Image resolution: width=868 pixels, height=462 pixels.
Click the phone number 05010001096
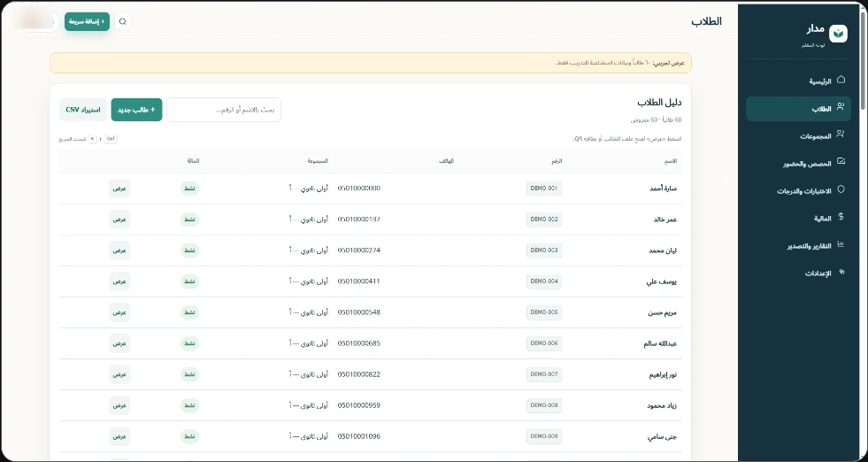pyautogui.click(x=358, y=436)
